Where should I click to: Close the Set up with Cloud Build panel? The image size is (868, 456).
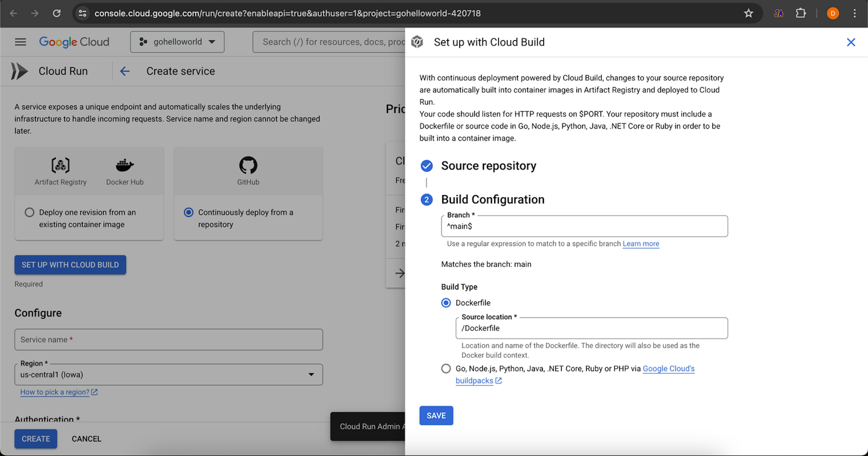point(851,42)
